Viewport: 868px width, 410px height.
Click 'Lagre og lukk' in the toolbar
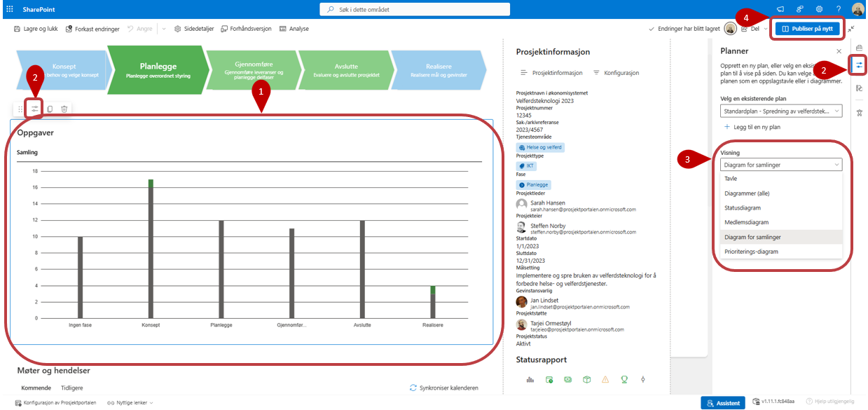click(37, 29)
